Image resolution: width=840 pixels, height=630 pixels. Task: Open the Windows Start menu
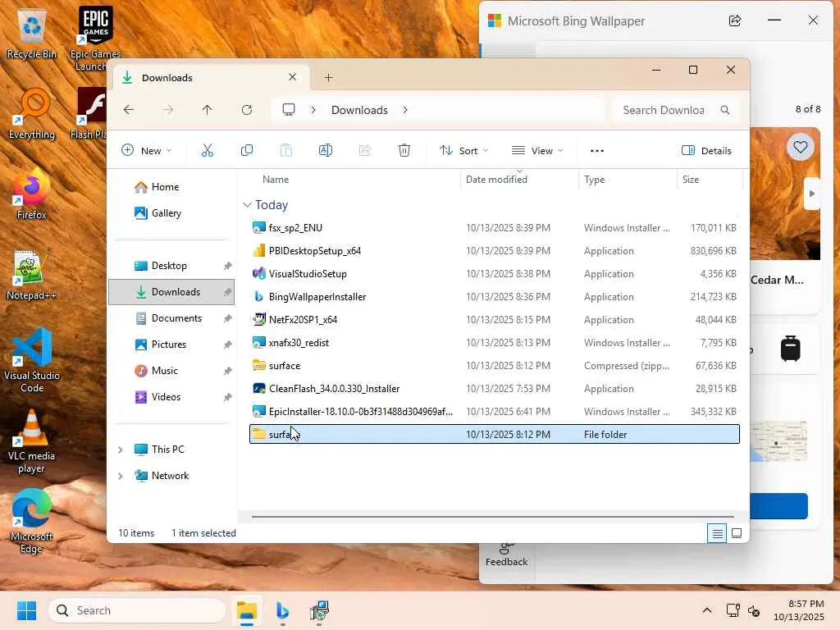(x=26, y=610)
